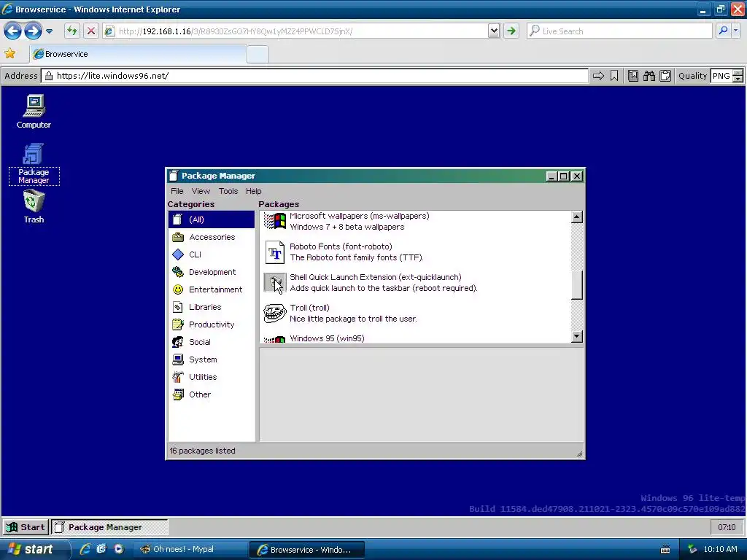Click the IE forward button

(33, 31)
